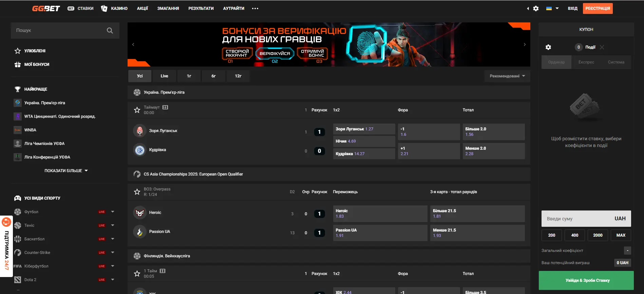This screenshot has height=294, width=644.
Task: Bet on Зоря Луганськ 1.27 odds
Action: point(364,129)
